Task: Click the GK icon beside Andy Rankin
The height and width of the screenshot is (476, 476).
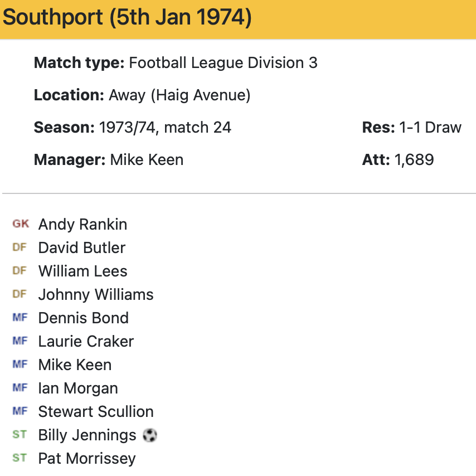Action: click(x=21, y=224)
